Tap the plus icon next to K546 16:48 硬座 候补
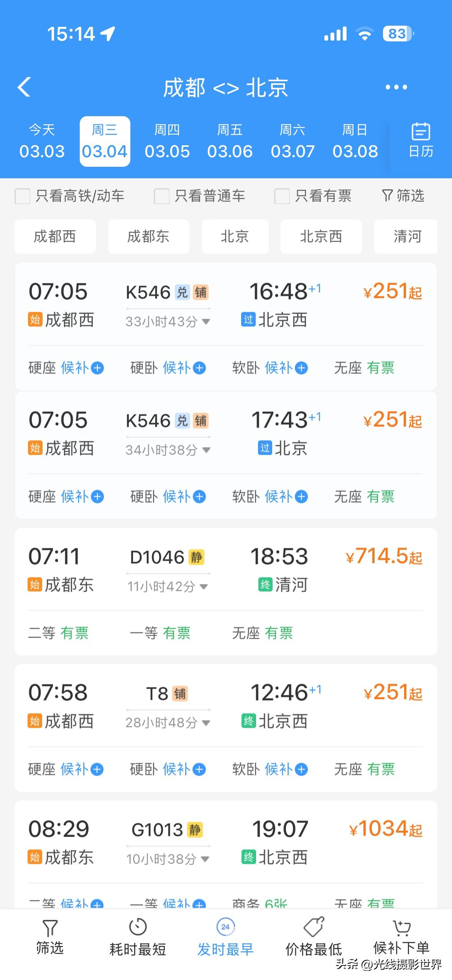 (97, 368)
